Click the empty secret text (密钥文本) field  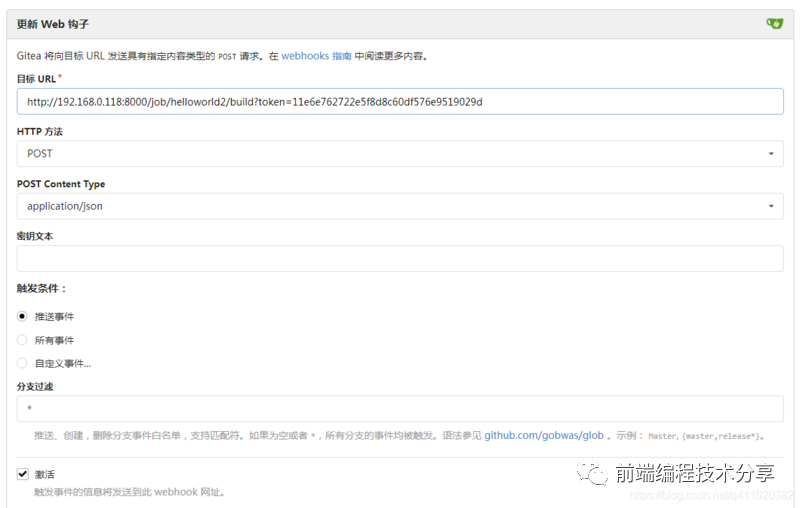[400, 259]
